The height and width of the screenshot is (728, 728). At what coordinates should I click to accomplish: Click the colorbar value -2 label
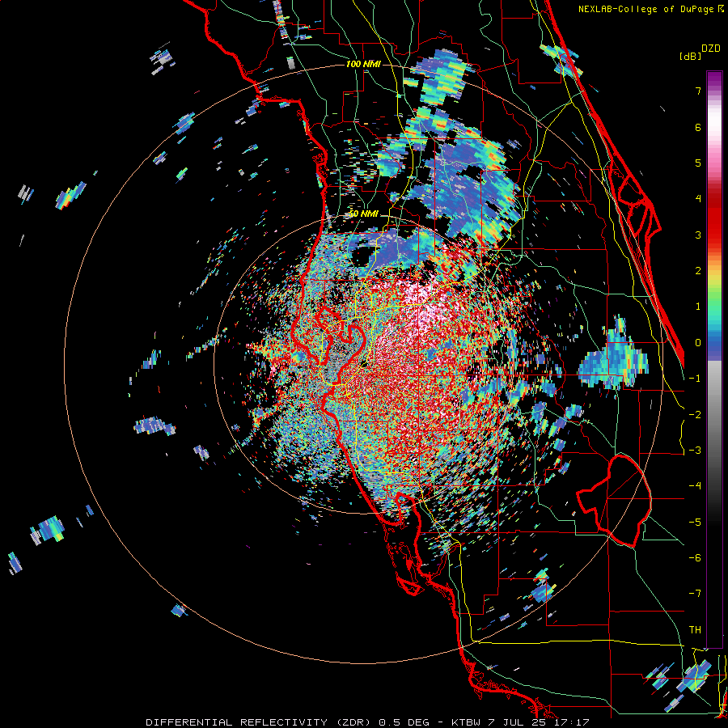pyautogui.click(x=695, y=415)
